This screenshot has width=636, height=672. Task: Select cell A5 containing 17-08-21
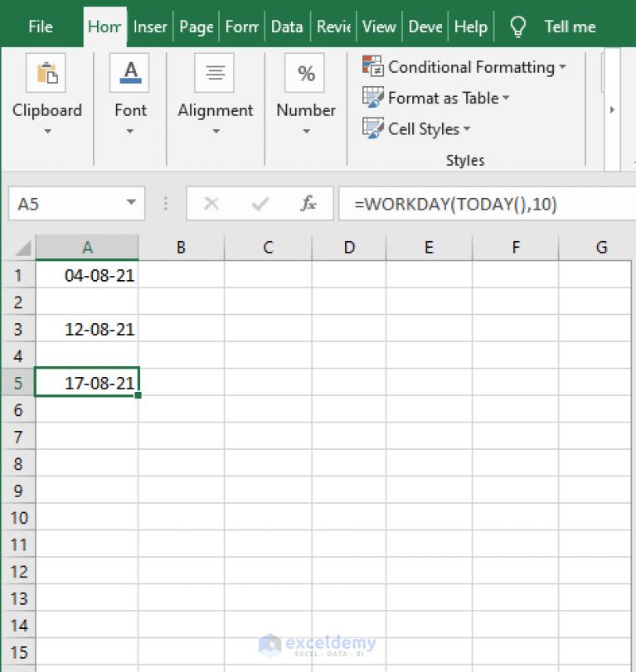pyautogui.click(x=87, y=382)
